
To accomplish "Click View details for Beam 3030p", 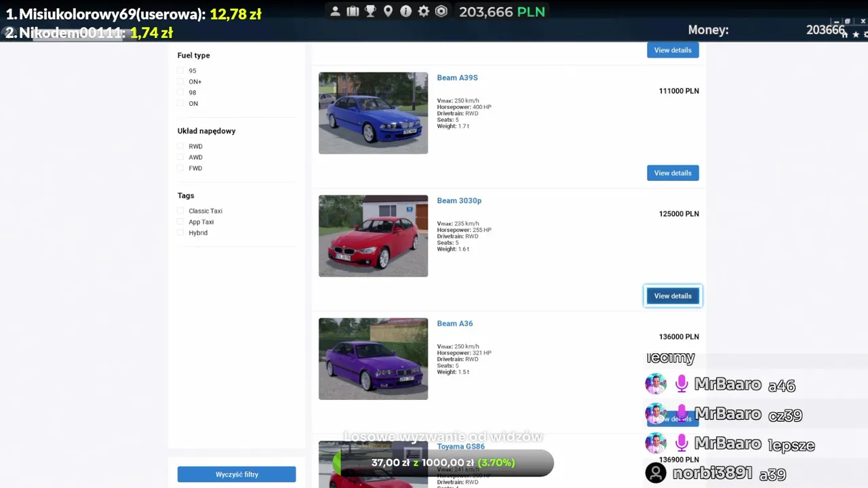I will 673,296.
